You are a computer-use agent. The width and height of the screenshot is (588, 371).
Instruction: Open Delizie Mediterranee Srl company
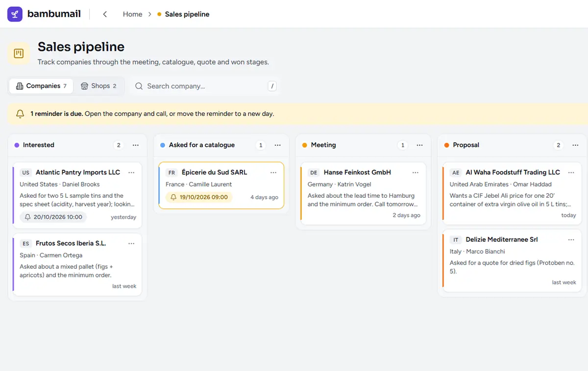click(x=501, y=239)
